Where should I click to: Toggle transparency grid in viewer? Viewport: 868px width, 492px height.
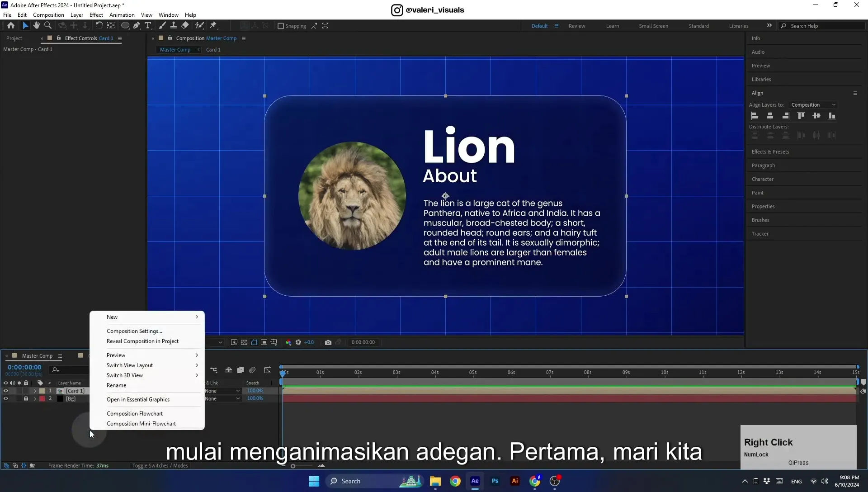[x=244, y=342]
